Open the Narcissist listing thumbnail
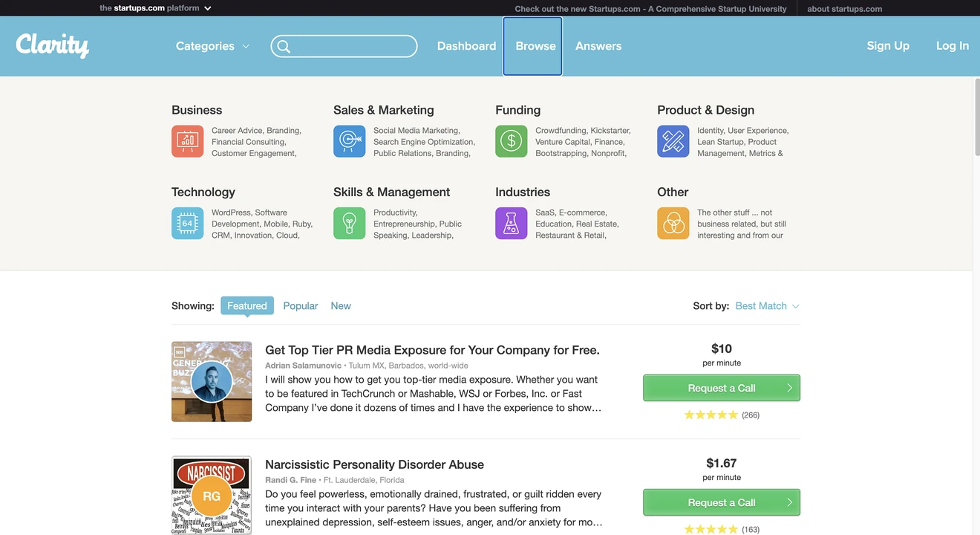 [212, 496]
